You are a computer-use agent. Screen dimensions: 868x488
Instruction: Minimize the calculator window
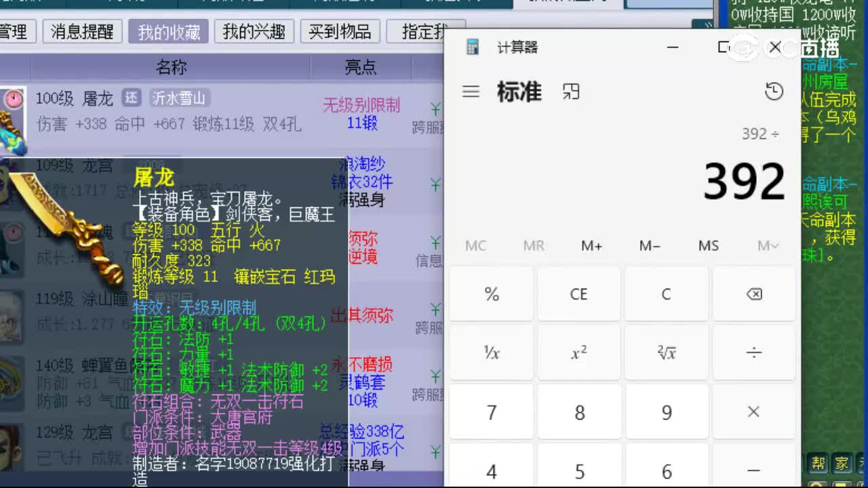point(673,47)
